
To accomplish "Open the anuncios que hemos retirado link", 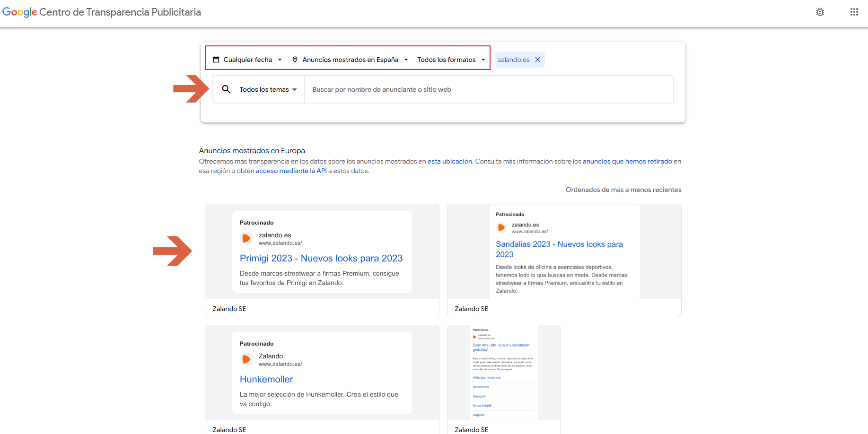I will [x=627, y=161].
